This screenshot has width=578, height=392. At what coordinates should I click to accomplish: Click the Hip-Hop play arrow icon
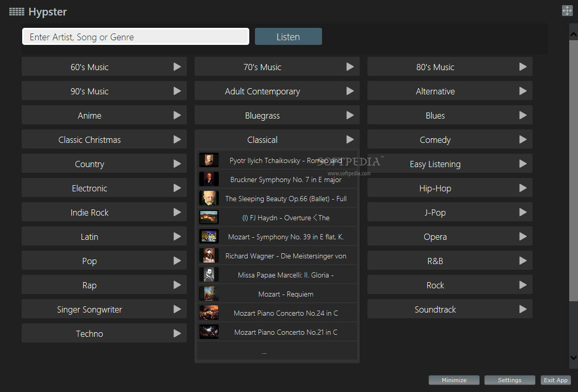click(523, 188)
